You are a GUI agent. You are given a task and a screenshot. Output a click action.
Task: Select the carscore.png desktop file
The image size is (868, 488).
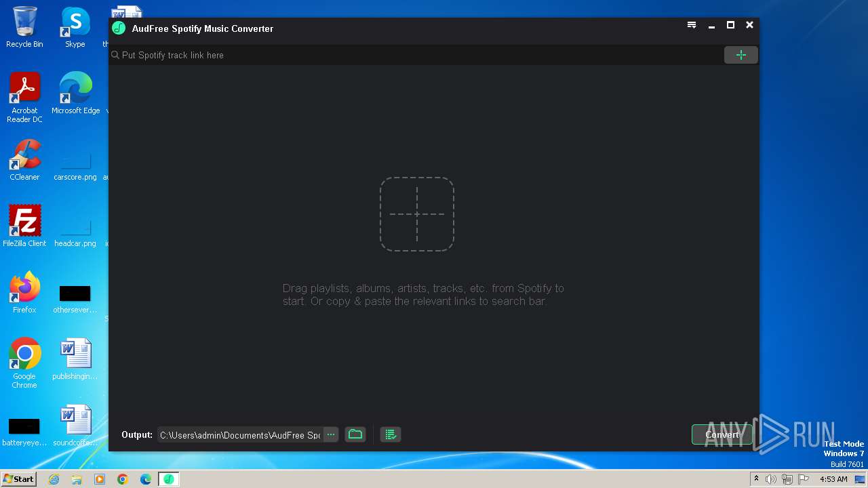[x=75, y=165]
